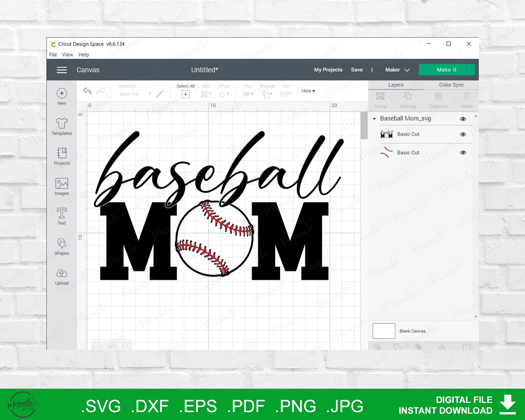Collapse the Baseball Mom_svg layer group
Image resolution: width=525 pixels, height=420 pixels.
pyautogui.click(x=375, y=119)
